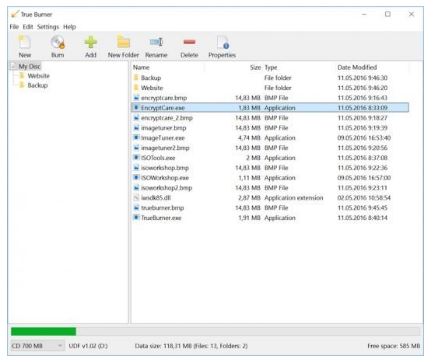Select the ISOWorkshop.exe file name
This screenshot has width=433, height=362.
click(x=165, y=178)
